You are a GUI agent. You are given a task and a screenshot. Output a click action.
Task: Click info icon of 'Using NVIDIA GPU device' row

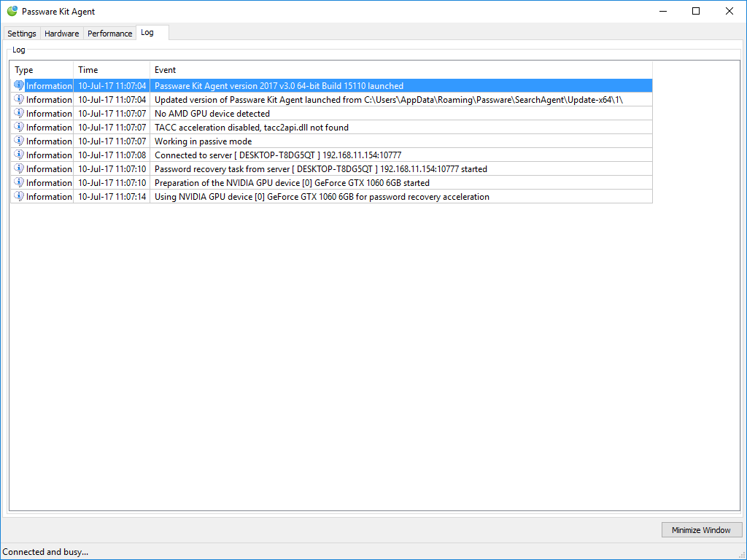point(19,195)
